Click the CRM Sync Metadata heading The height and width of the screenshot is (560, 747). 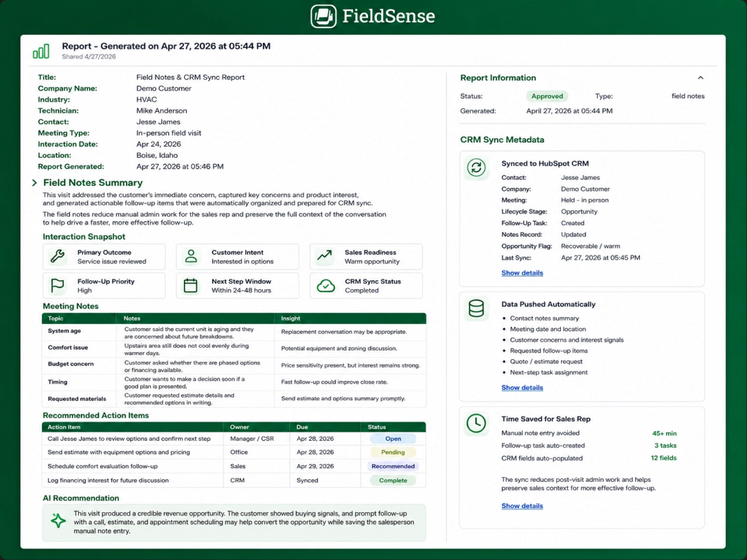point(502,139)
